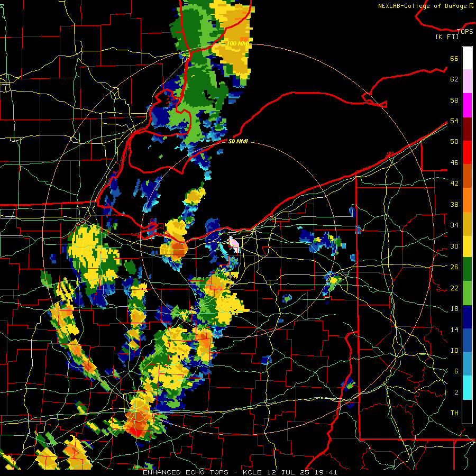Click the "NEXLAB-College of DuPage" credit text
Viewport: 476px width, 476px height.
tap(422, 6)
